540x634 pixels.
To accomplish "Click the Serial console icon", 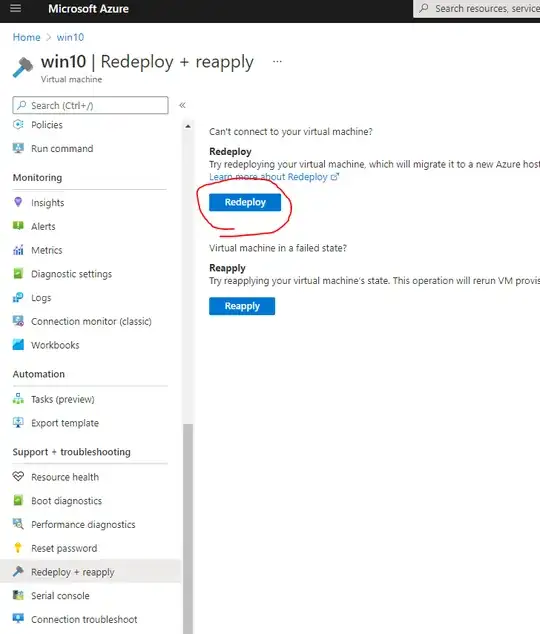I will point(18,595).
